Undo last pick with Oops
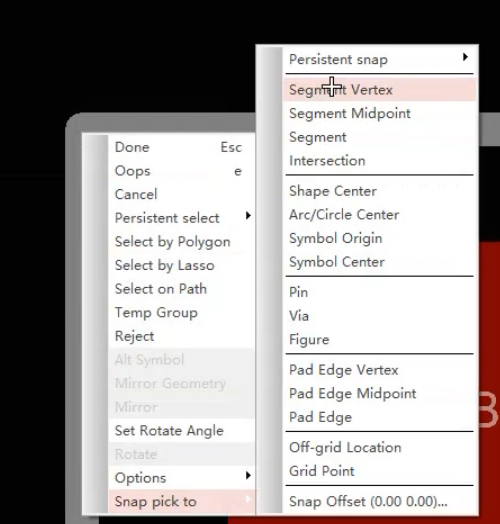The width and height of the screenshot is (500, 524). [x=181, y=171]
